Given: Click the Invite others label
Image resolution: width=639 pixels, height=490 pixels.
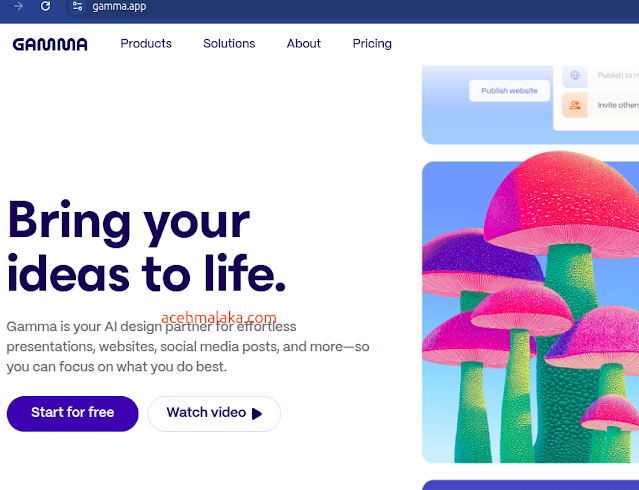Looking at the screenshot, I should (618, 105).
